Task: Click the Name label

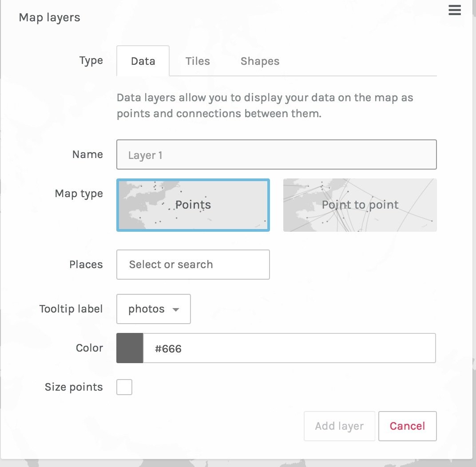Action: 87,154
